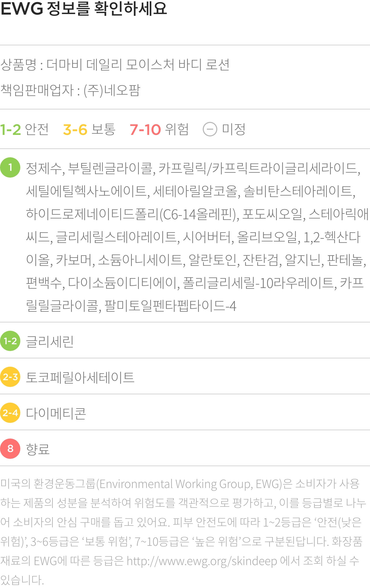Viewport: 370px width, 588px height.
Task: Click the gray 미정 circle-minus icon
Action: [210, 129]
